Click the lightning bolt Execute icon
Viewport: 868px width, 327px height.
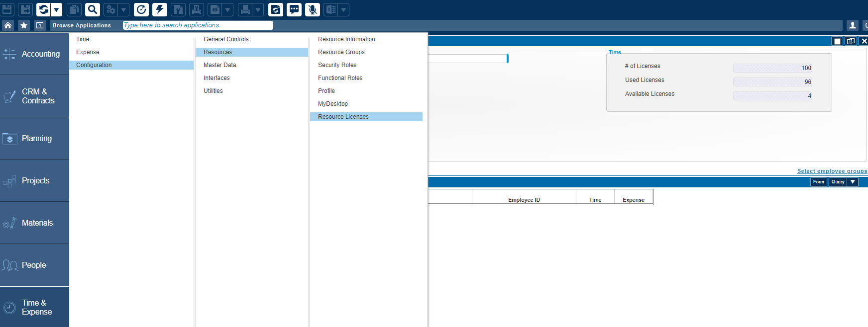click(x=160, y=9)
